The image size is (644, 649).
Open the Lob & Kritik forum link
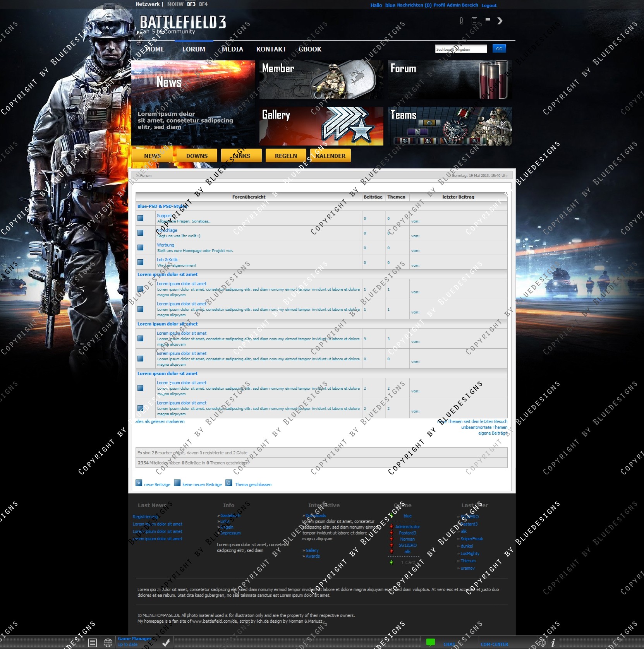tap(167, 260)
